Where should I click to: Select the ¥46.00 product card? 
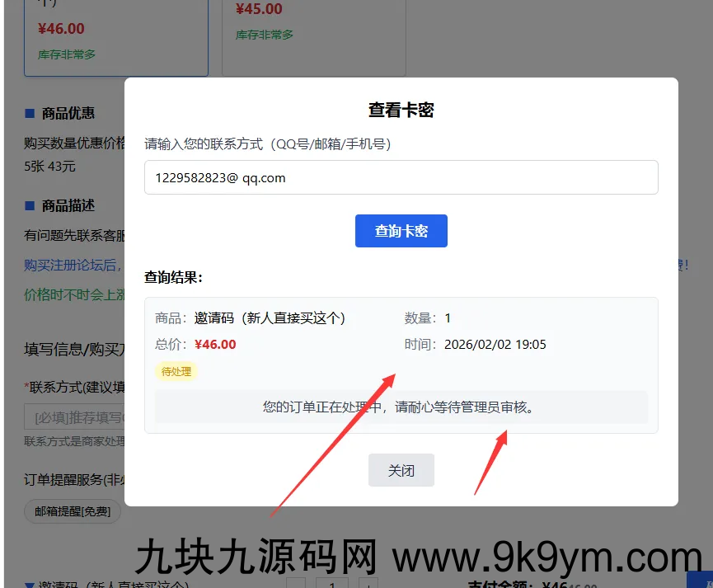(x=115, y=37)
